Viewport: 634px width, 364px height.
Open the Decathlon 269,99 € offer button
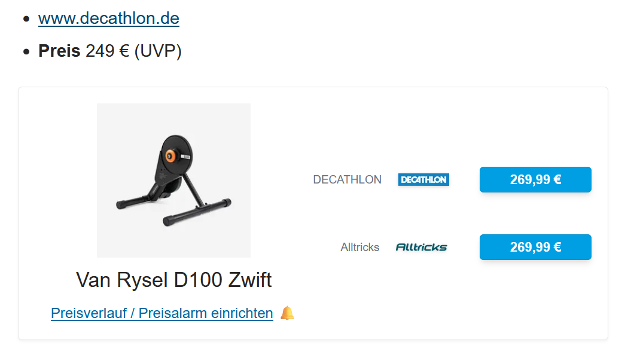pos(535,179)
